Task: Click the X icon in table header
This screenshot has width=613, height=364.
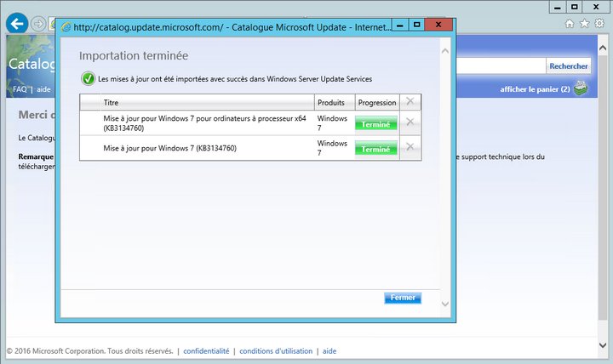Action: (x=410, y=101)
